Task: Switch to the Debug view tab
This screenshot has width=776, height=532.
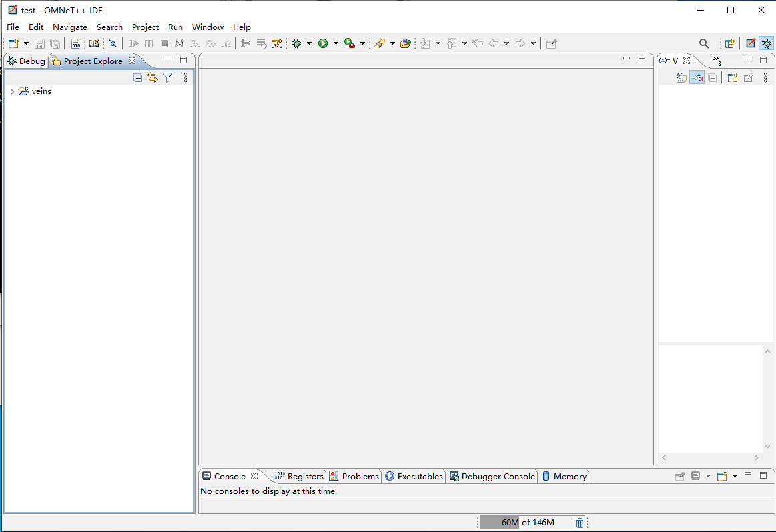Action: pos(26,61)
